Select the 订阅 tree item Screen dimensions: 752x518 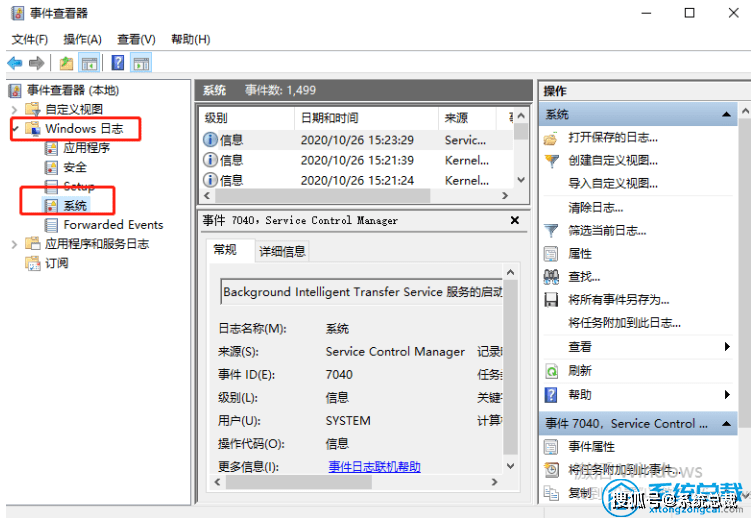56,263
